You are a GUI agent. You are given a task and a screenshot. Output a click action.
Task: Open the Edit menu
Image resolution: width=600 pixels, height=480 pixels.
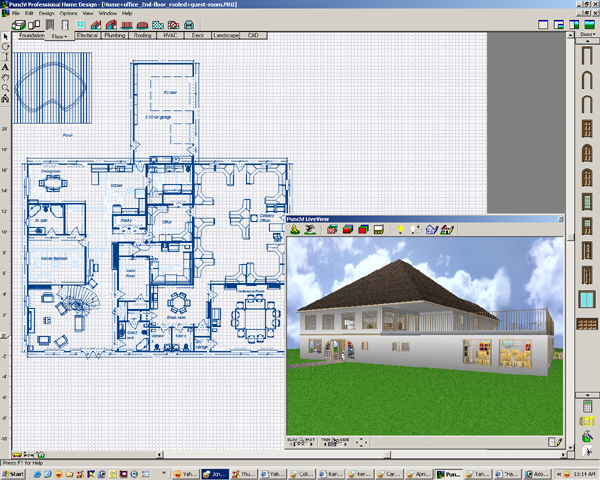point(29,13)
